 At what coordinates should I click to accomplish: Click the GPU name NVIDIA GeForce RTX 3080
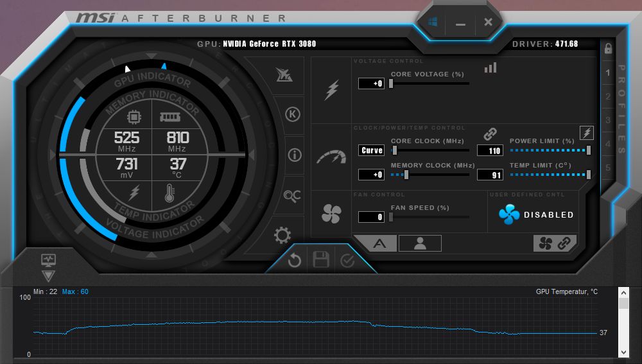[270, 44]
